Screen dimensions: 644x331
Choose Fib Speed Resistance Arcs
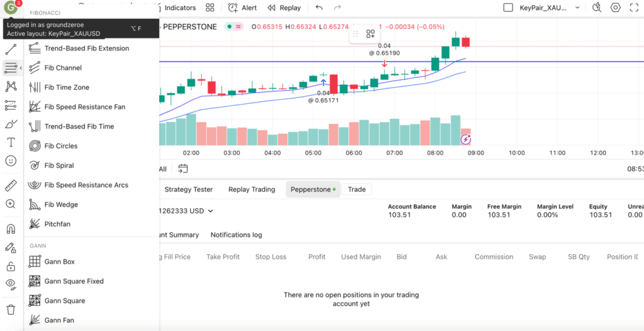(91, 185)
